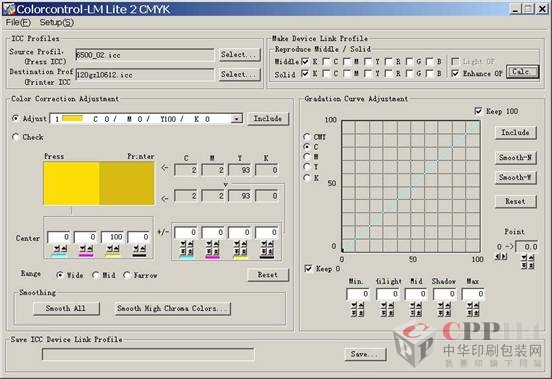Click the left/right arrows below the Point 0 label
The height and width of the screenshot is (379, 552).
(x=501, y=257)
